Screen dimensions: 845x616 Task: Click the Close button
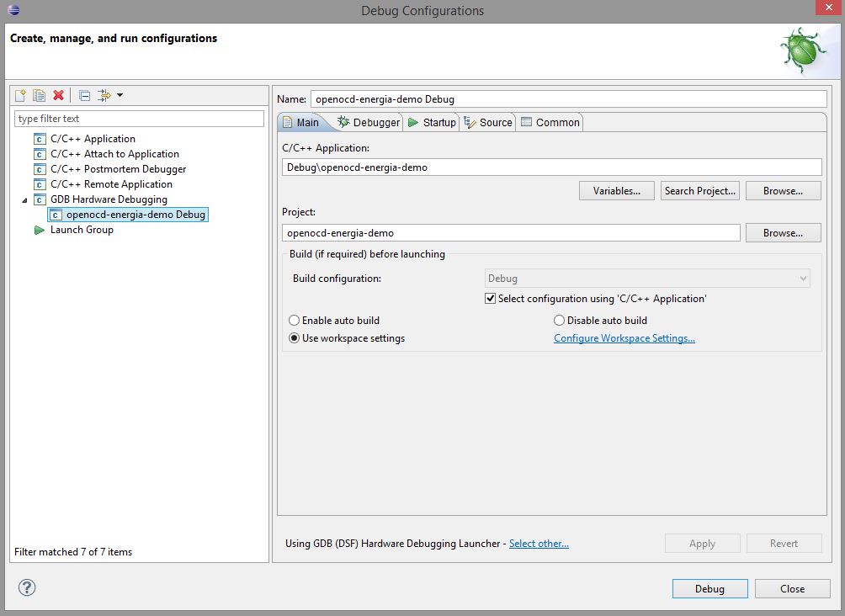point(792,588)
